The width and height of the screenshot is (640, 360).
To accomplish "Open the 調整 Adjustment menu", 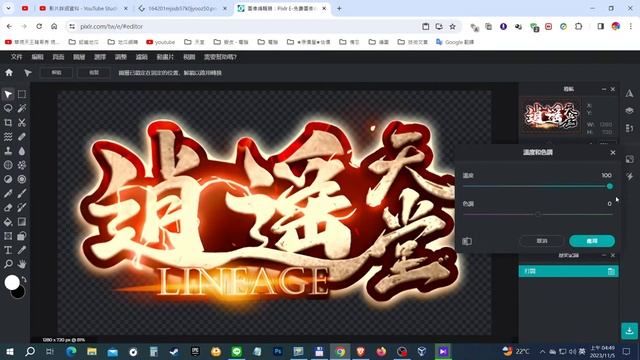I will tap(121, 57).
